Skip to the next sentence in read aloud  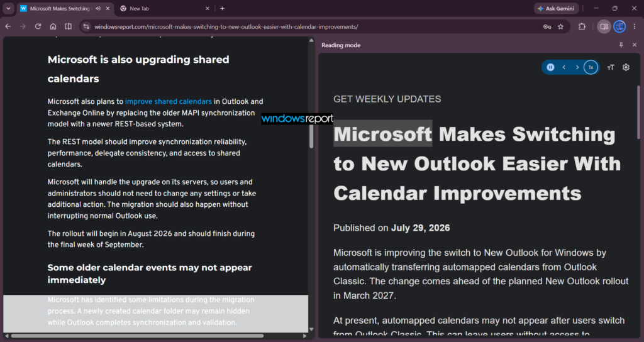pyautogui.click(x=577, y=67)
